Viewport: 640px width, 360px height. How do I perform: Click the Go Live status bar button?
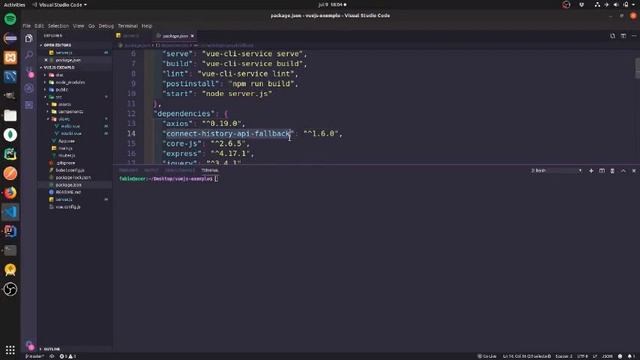pos(487,356)
